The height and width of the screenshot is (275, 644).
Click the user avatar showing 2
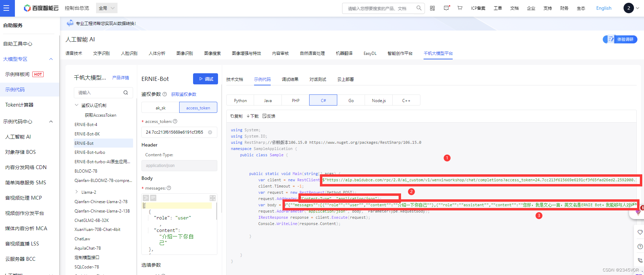(x=628, y=8)
